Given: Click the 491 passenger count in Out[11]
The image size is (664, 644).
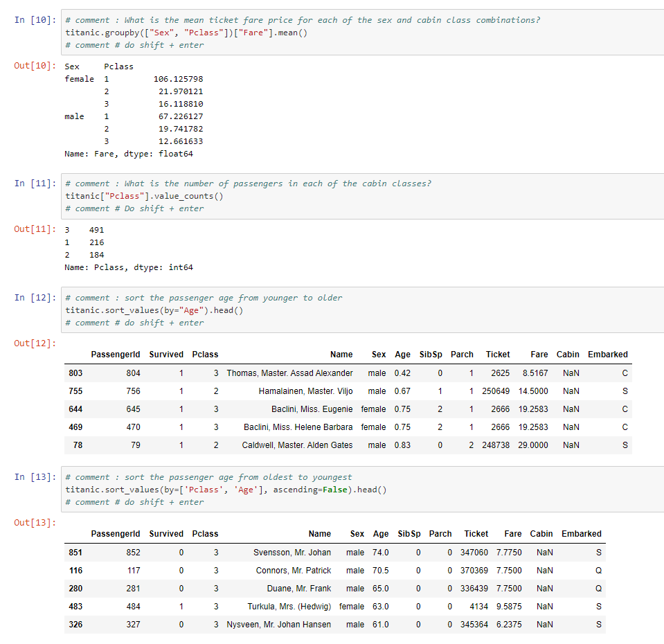Looking at the screenshot, I should (x=97, y=230).
